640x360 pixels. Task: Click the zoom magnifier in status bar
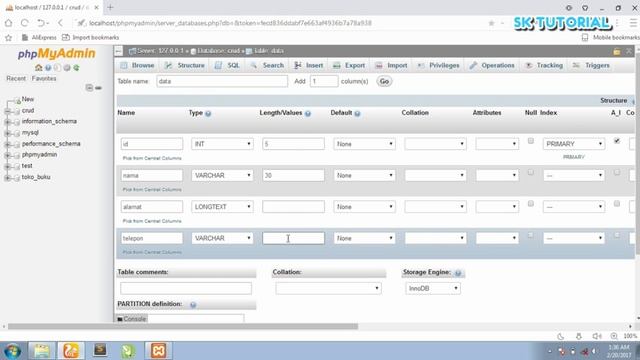tap(614, 336)
